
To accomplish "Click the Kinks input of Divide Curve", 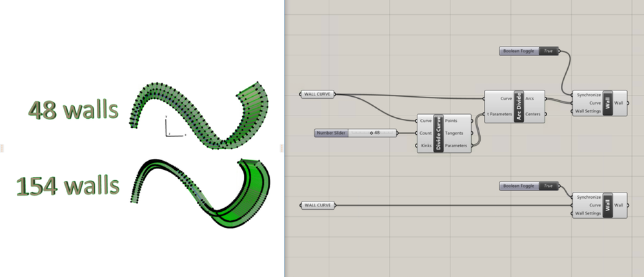I will pyautogui.click(x=425, y=145).
